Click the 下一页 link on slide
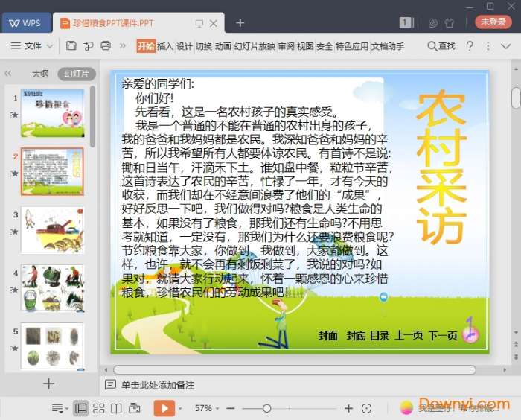The height and width of the screenshot is (420, 521). point(443,336)
